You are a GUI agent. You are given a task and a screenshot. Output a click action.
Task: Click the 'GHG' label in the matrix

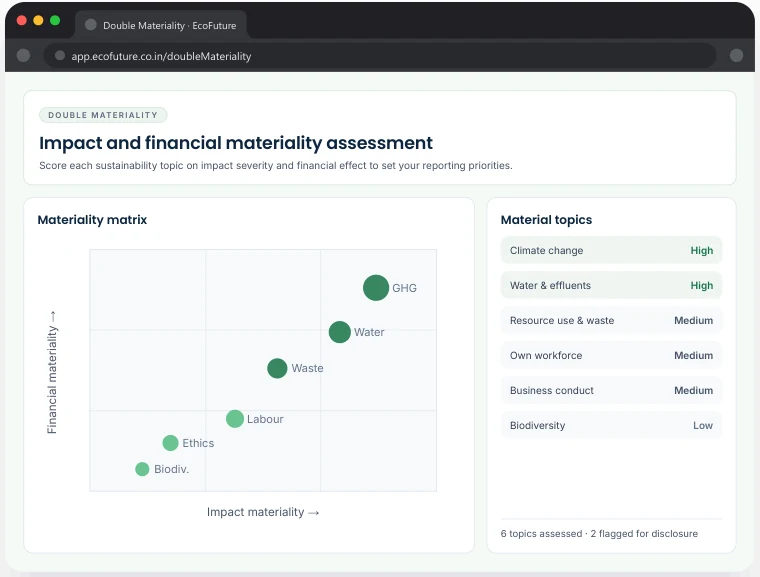tap(404, 288)
